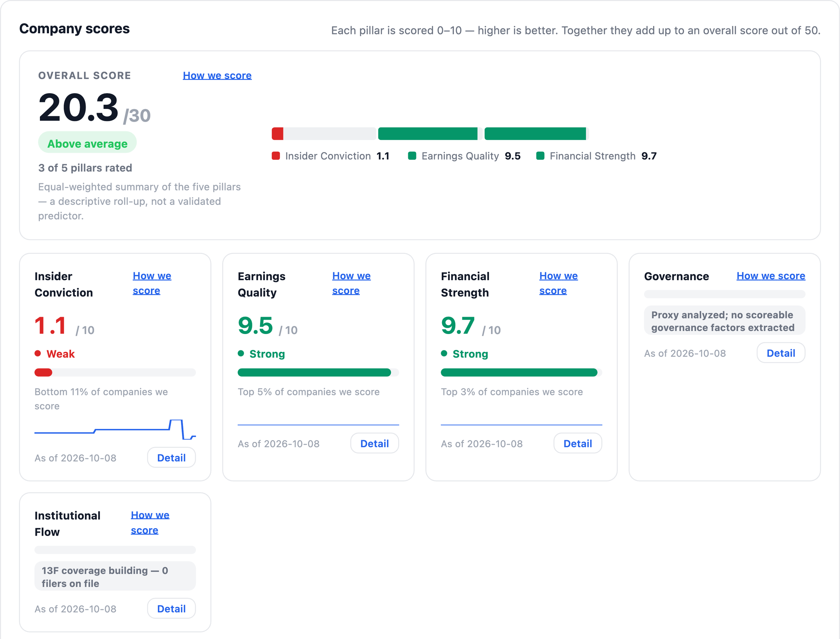Click the 9.5 Earnings Quality score

pyautogui.click(x=255, y=326)
